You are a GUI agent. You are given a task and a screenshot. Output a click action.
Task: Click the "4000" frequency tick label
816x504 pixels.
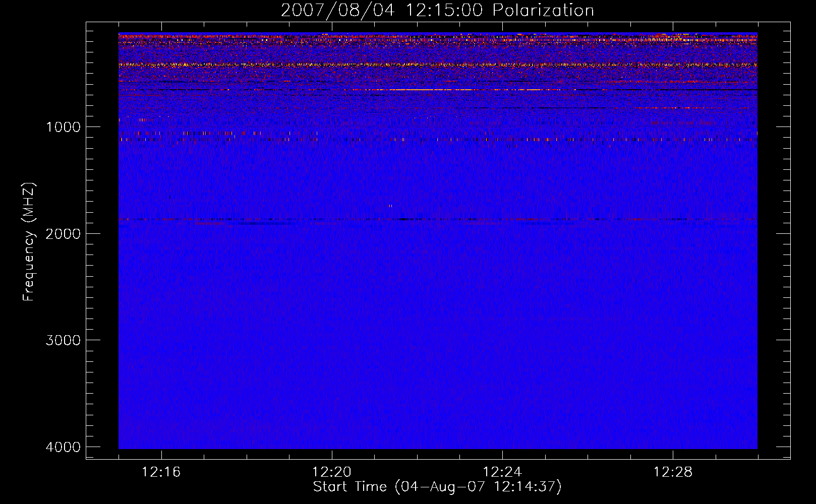point(63,447)
